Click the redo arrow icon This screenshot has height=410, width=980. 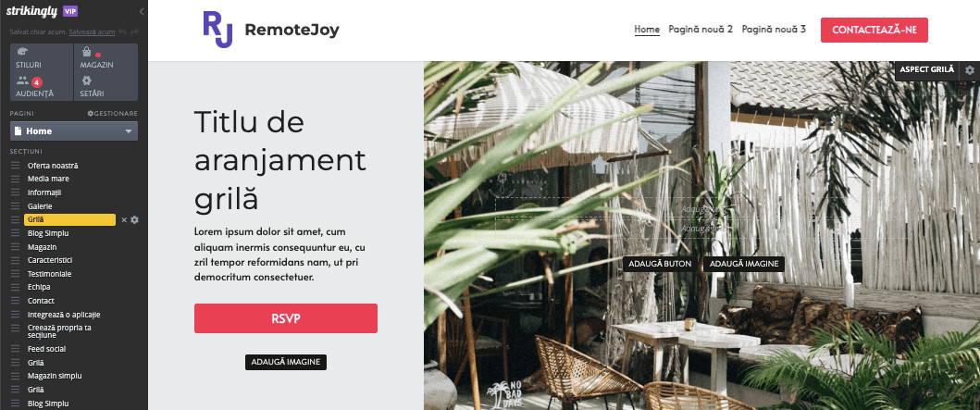click(134, 31)
